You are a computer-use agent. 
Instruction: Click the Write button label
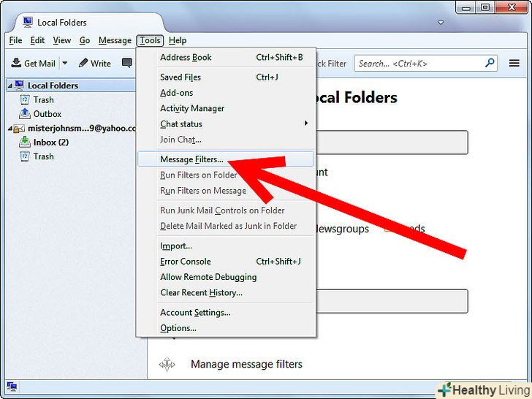click(101, 64)
